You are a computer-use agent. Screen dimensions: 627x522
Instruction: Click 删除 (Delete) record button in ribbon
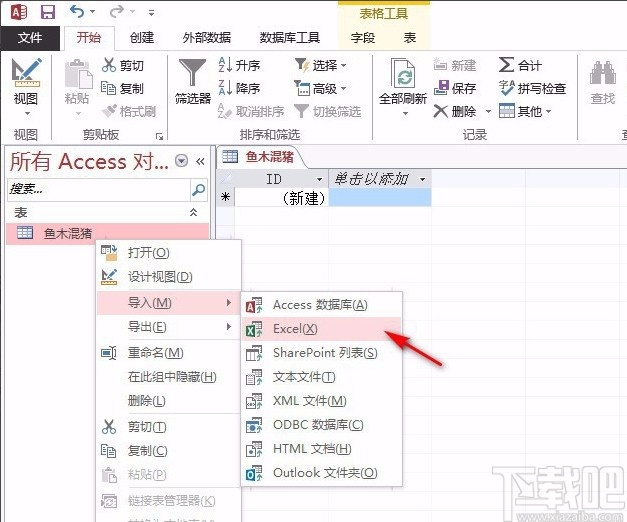(x=456, y=111)
